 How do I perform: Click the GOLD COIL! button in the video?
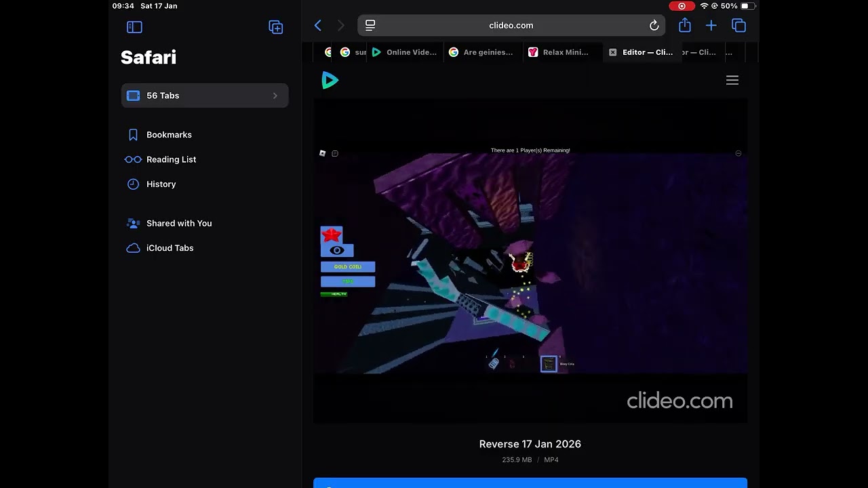(x=348, y=267)
